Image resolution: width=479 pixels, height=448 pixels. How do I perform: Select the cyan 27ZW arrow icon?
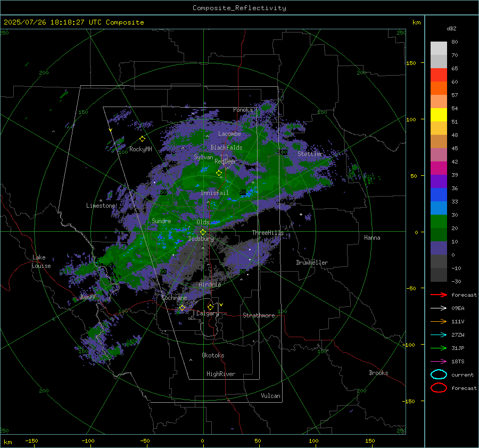(x=439, y=335)
